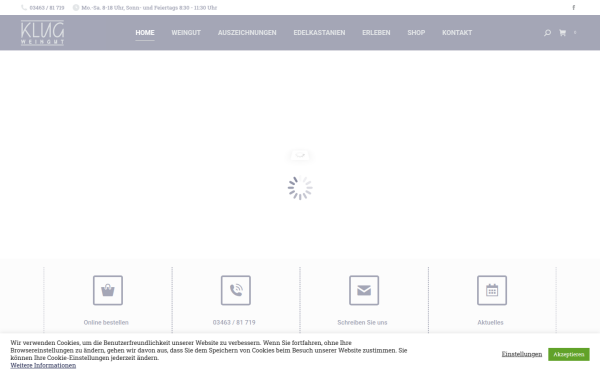Select ERLEBEN in the navigation
This screenshot has width=600, height=375.
376,33
